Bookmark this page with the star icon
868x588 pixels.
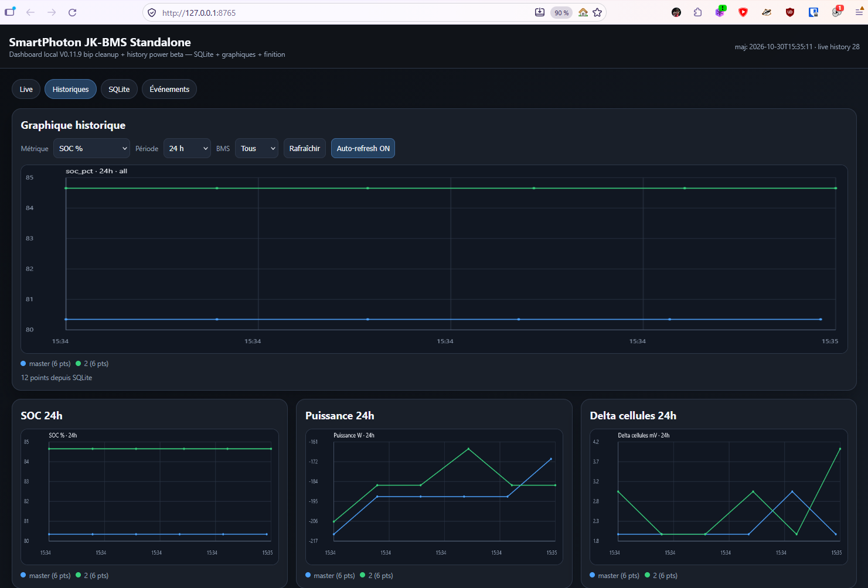pos(597,12)
